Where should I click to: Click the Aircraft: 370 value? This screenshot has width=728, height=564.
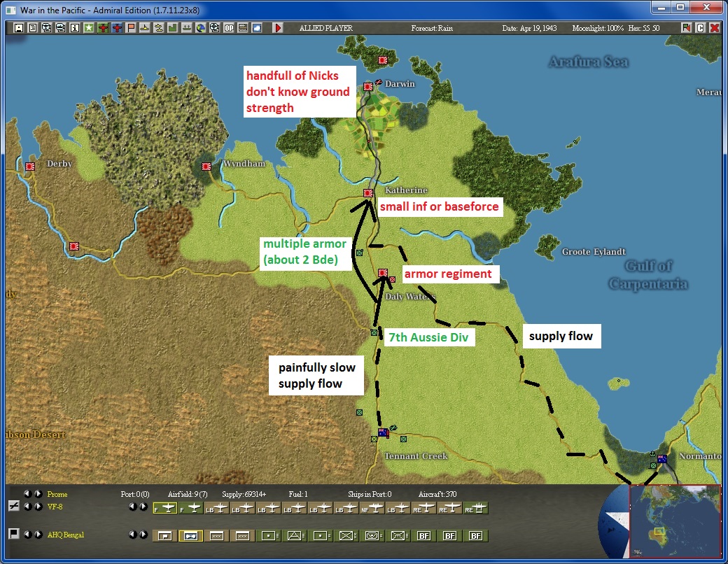437,494
